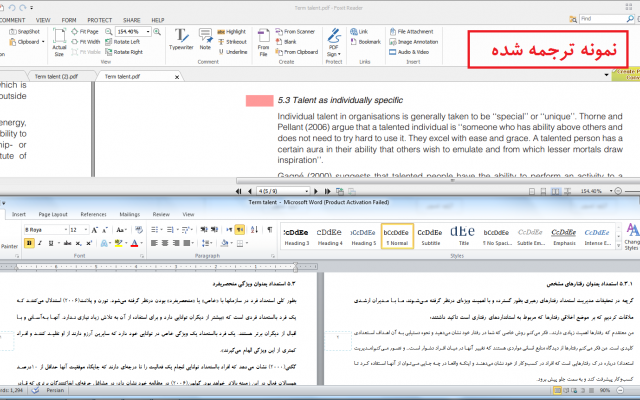Insert a Link in Foxit
This screenshot has width=640, height=400.
coord(359,31)
